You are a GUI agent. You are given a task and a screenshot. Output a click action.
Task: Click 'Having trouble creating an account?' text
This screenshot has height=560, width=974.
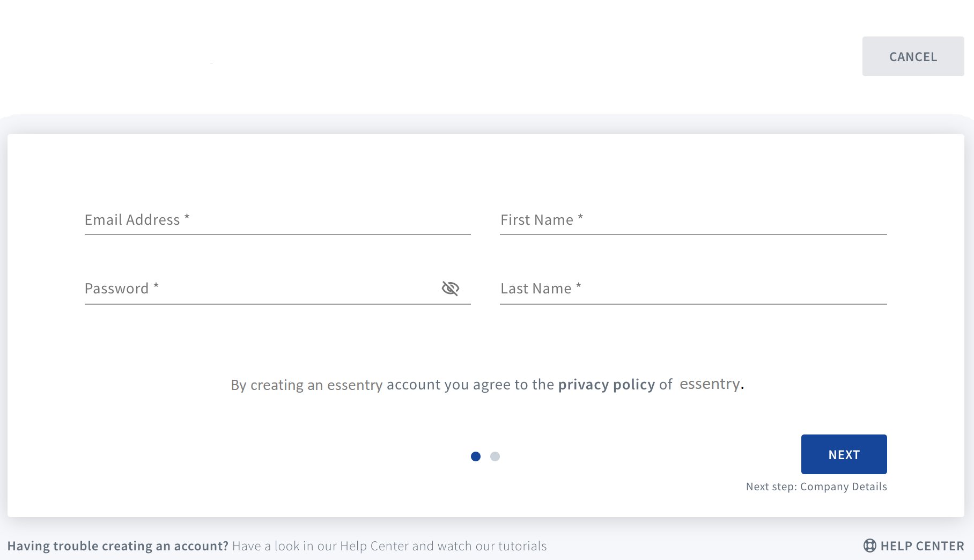click(118, 546)
